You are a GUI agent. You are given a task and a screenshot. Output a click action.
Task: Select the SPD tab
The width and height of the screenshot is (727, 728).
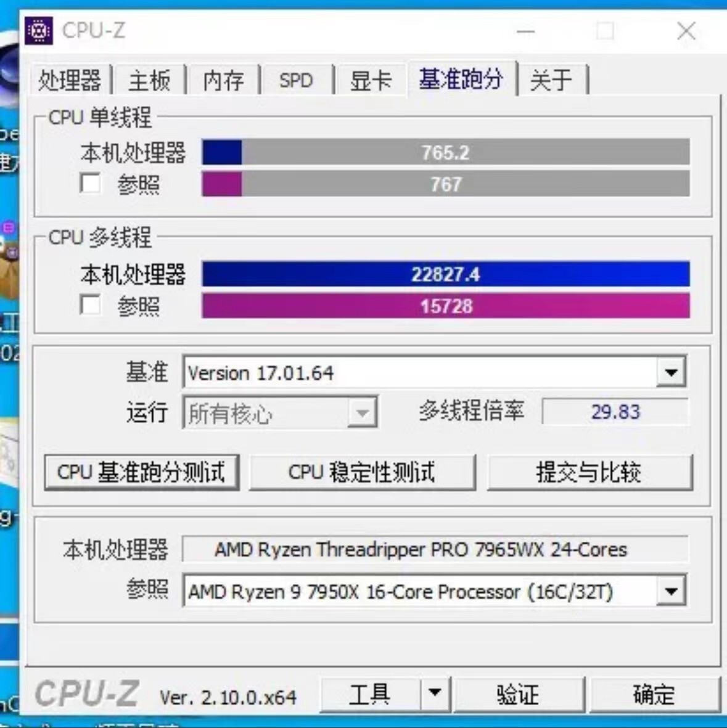pos(296,80)
